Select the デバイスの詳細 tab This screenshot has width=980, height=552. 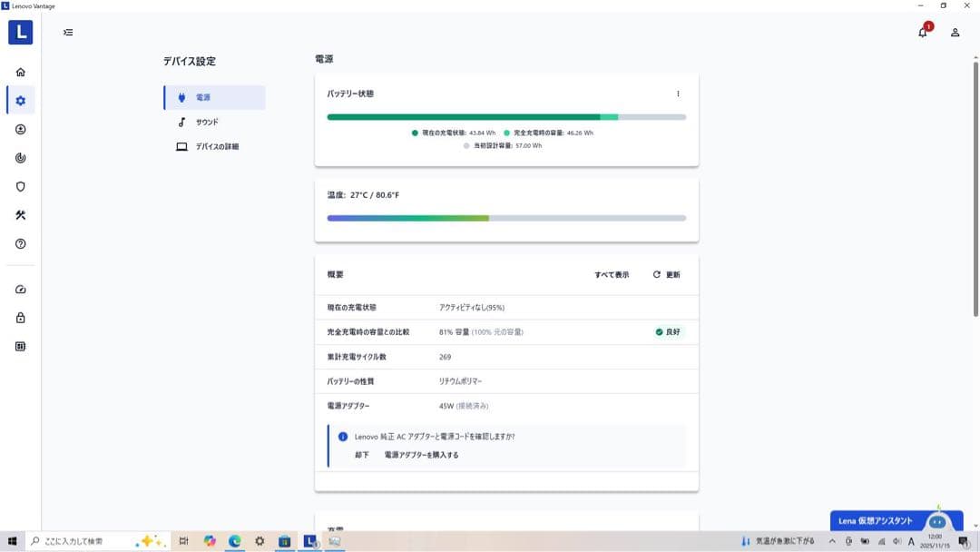pos(216,146)
